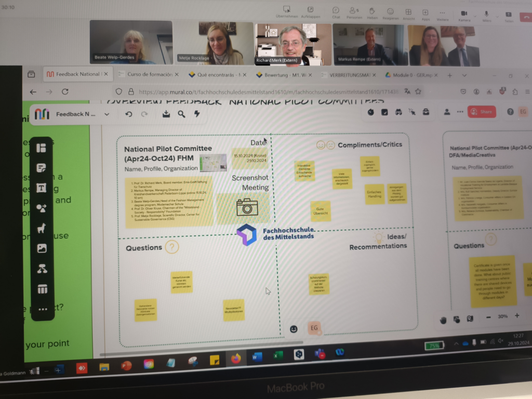Click the red Share button

click(481, 112)
